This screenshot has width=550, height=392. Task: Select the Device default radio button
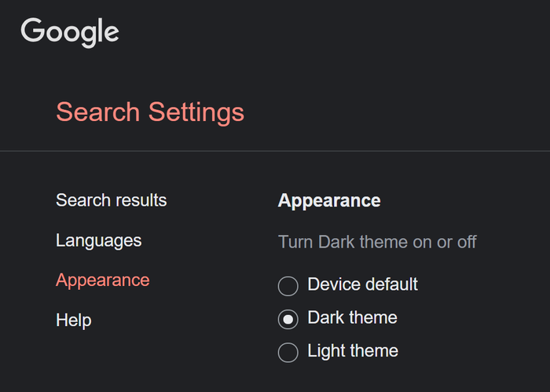(x=288, y=285)
